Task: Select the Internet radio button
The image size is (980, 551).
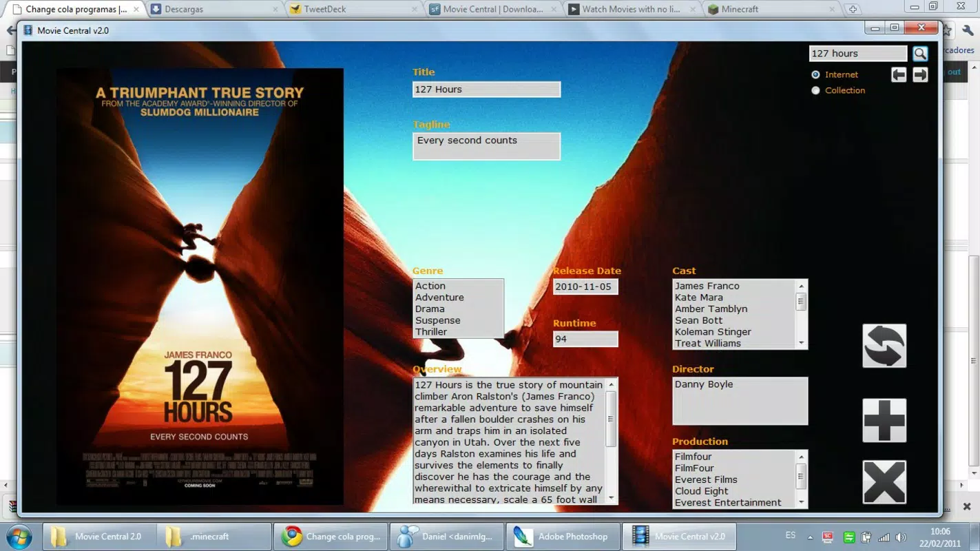Action: 815,74
